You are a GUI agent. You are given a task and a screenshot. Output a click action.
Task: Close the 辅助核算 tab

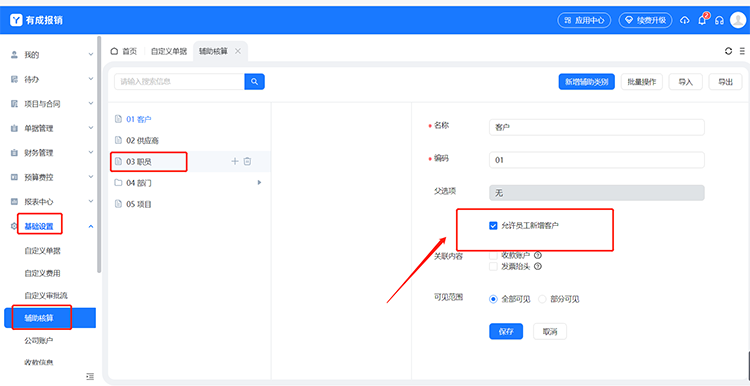[x=238, y=51]
